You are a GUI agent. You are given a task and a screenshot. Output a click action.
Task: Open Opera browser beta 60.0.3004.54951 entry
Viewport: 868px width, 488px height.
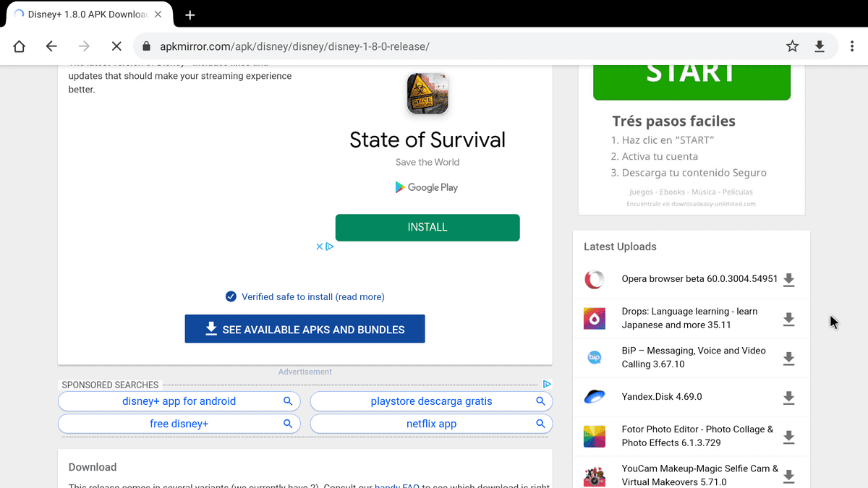(x=699, y=279)
